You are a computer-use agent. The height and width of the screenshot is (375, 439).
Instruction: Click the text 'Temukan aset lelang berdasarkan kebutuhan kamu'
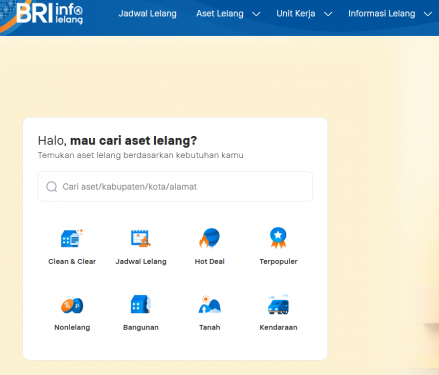140,155
